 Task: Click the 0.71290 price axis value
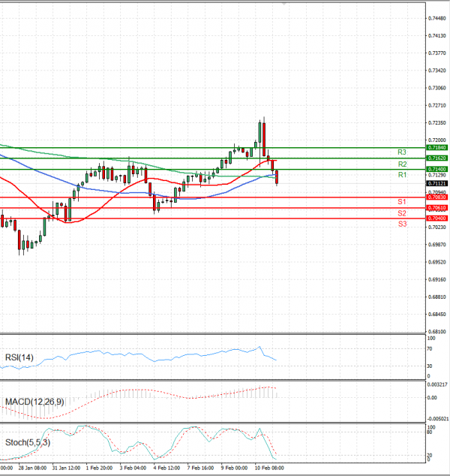[437, 175]
